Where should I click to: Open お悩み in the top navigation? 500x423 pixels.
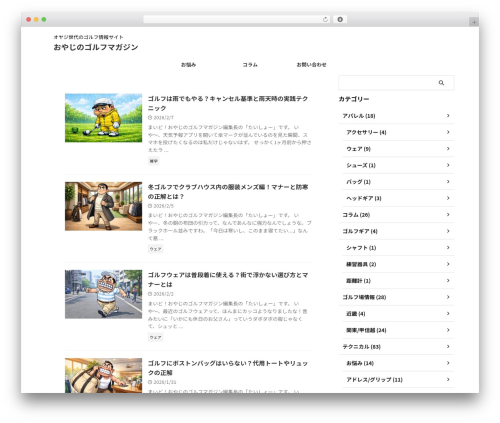click(x=188, y=65)
